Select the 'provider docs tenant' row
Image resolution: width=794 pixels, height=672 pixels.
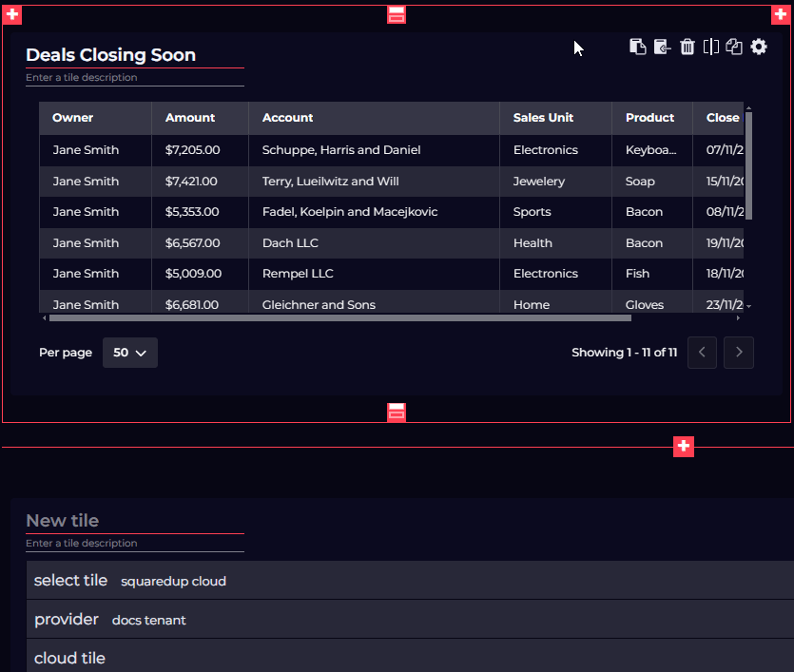pos(410,620)
